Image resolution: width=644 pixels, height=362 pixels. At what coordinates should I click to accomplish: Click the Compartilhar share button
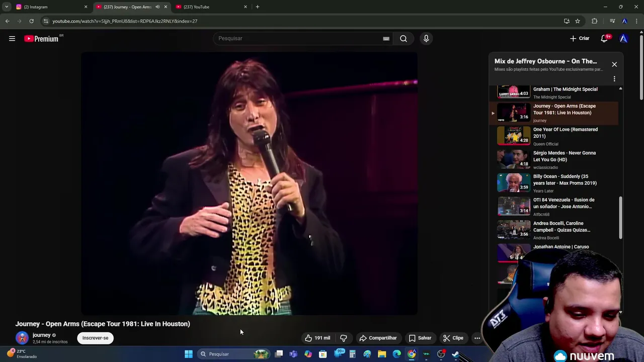pos(378,338)
